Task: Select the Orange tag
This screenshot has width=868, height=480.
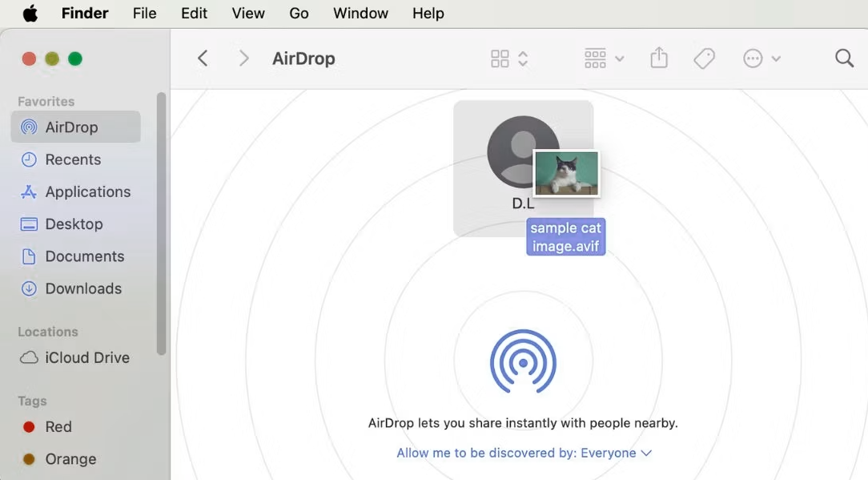Action: (76, 459)
